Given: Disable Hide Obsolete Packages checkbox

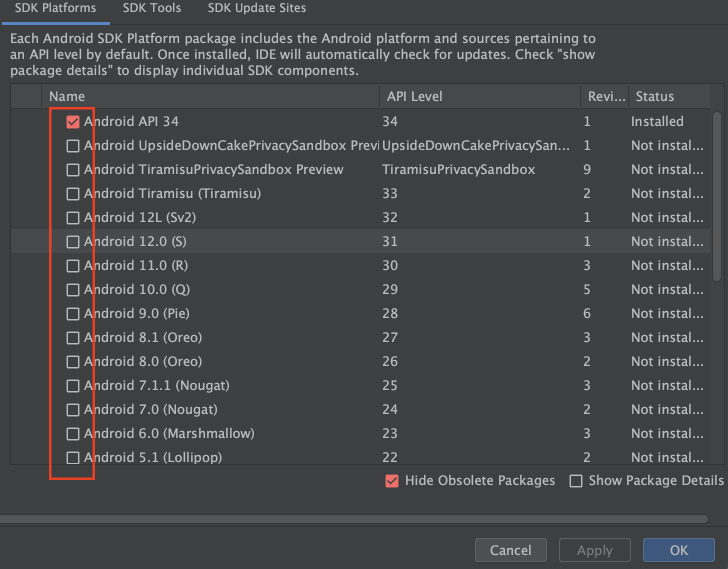Looking at the screenshot, I should tap(392, 481).
